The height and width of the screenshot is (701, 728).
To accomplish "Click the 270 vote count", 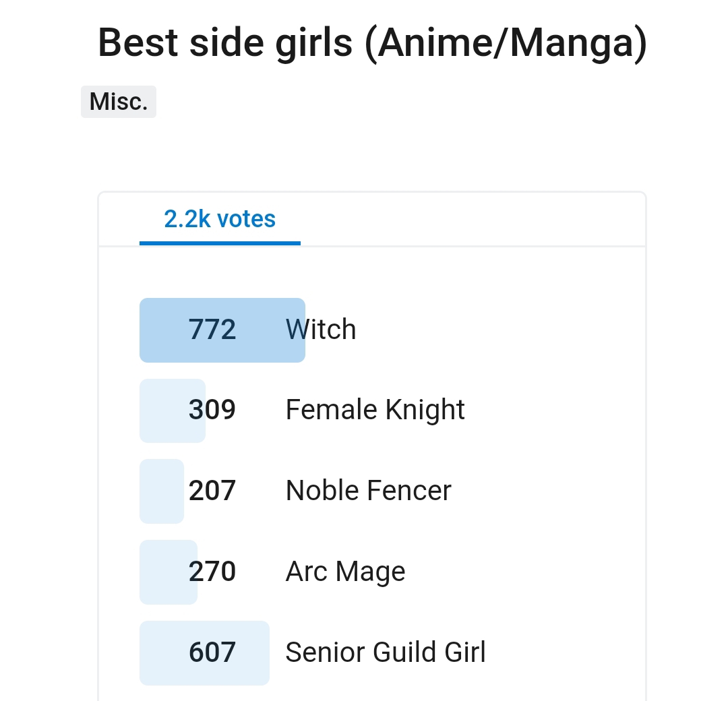I will (x=212, y=572).
